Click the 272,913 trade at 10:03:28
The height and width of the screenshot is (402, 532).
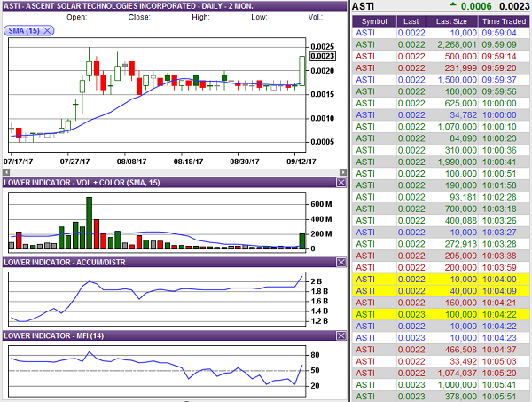[441, 244]
